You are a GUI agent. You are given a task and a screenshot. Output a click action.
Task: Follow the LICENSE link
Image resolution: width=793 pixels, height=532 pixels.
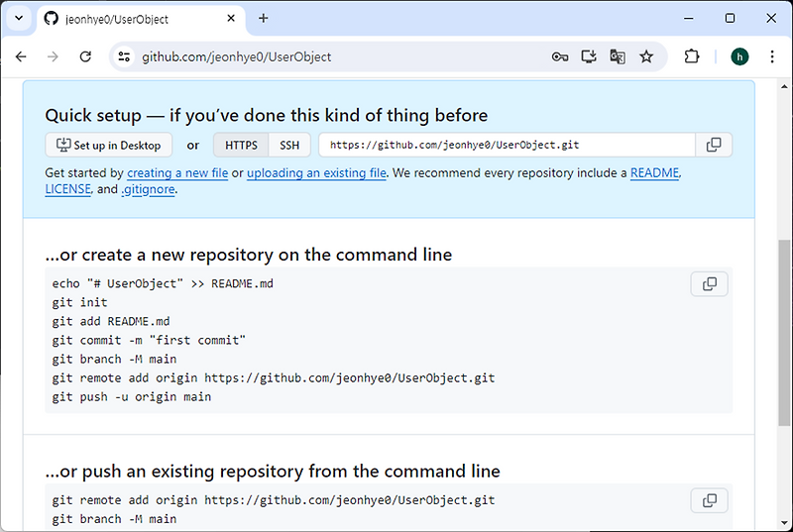pyautogui.click(x=67, y=189)
